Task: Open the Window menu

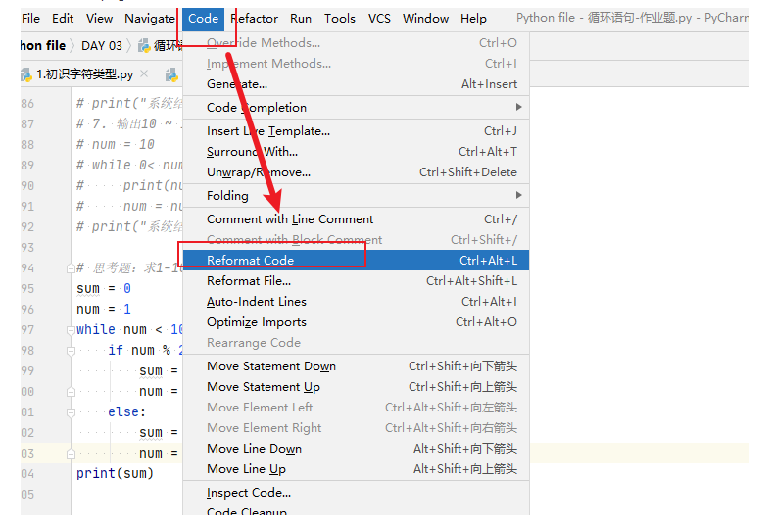Action: [x=425, y=19]
